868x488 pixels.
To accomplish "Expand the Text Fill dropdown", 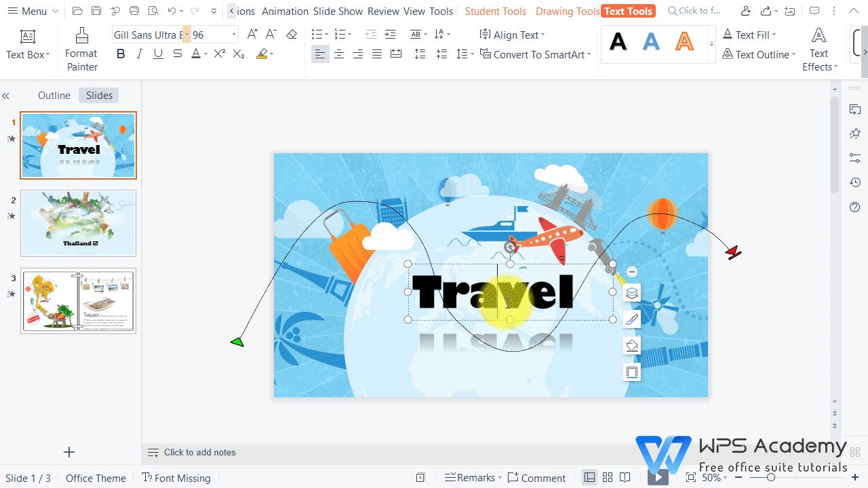I will click(774, 34).
